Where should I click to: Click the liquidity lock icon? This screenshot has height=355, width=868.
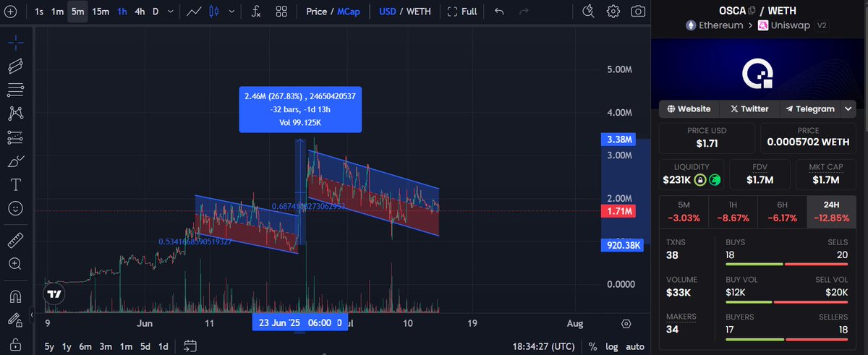point(699,179)
